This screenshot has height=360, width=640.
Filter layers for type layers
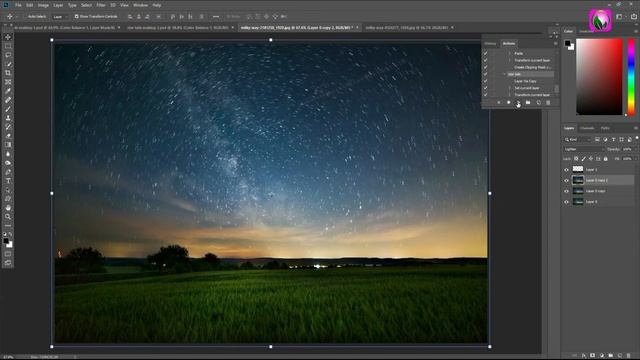pyautogui.click(x=613, y=140)
